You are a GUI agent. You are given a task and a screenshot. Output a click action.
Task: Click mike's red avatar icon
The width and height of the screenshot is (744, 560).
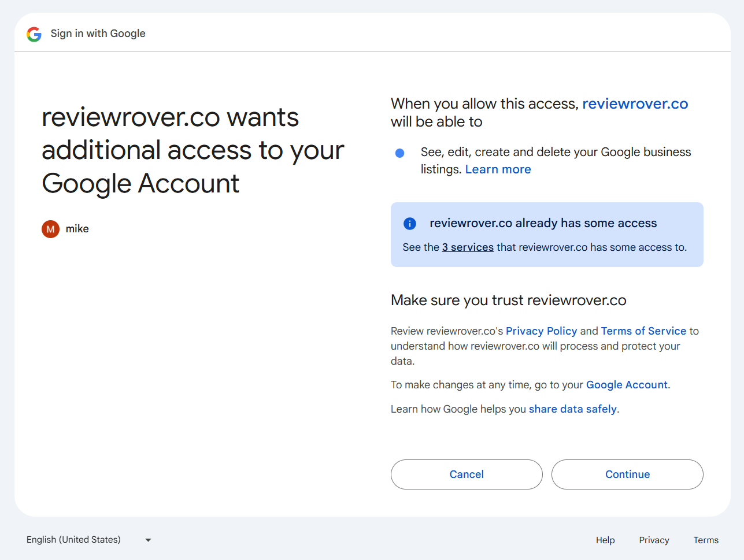[x=50, y=229]
